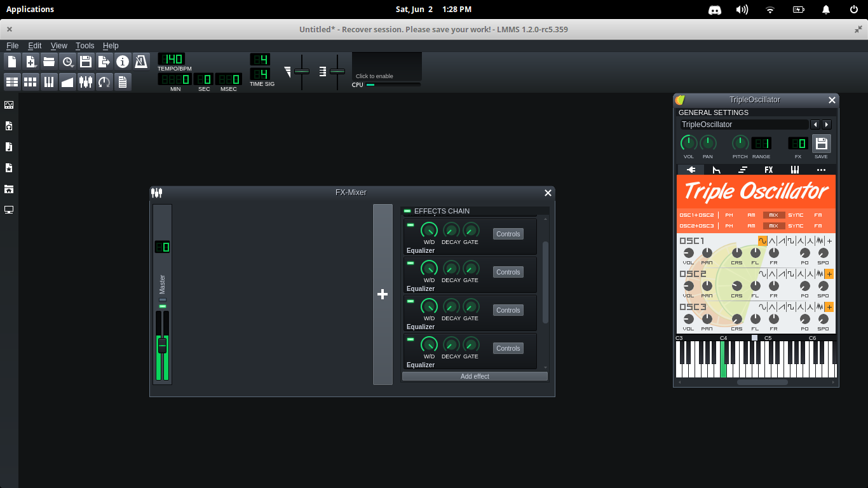
Task: Open the system volume tray icon
Action: tap(742, 10)
